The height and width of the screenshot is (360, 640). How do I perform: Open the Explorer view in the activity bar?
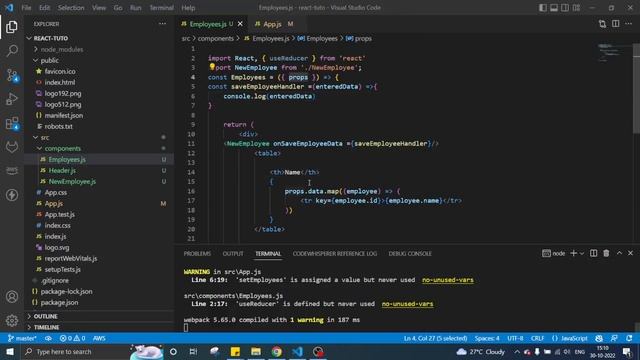(x=12, y=27)
